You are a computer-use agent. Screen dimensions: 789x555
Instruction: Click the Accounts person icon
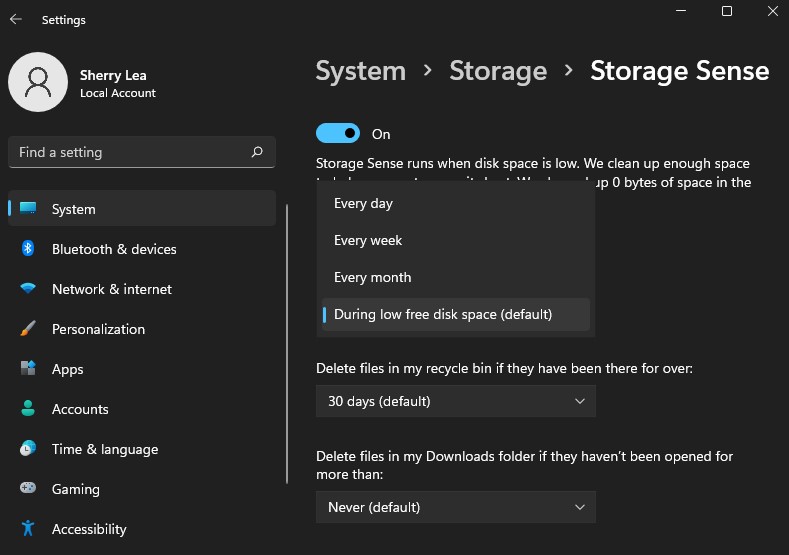coord(28,408)
